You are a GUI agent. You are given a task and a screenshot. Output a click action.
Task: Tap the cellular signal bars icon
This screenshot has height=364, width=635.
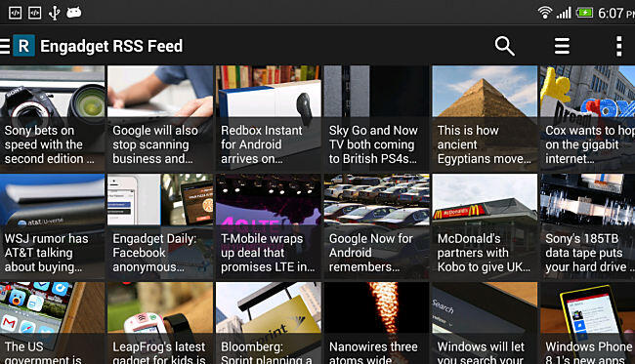(564, 13)
